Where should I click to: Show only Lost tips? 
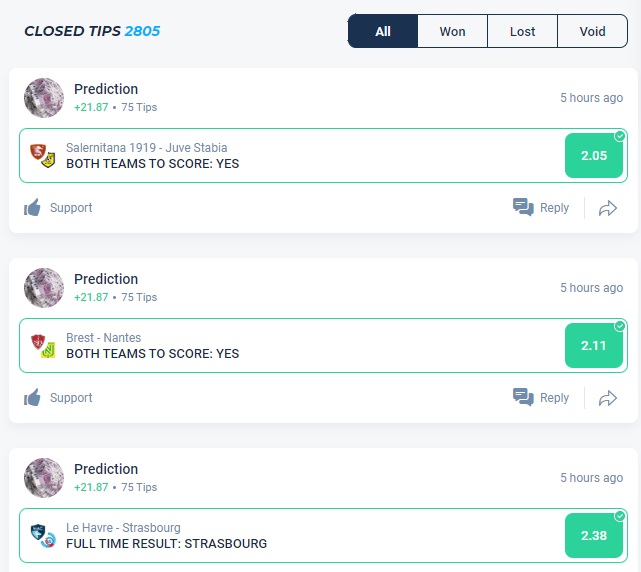click(x=522, y=31)
